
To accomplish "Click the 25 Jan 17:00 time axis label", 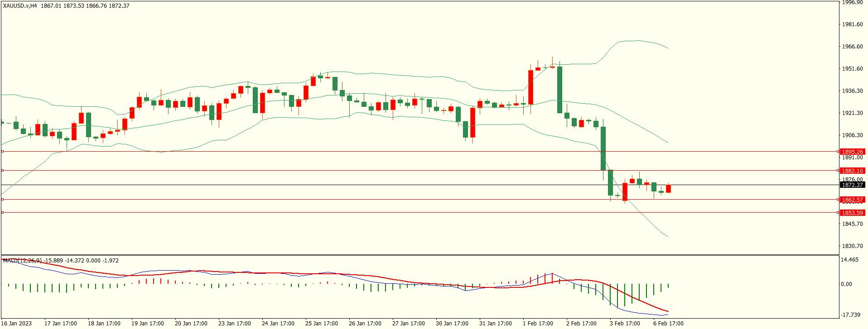I will (321, 324).
